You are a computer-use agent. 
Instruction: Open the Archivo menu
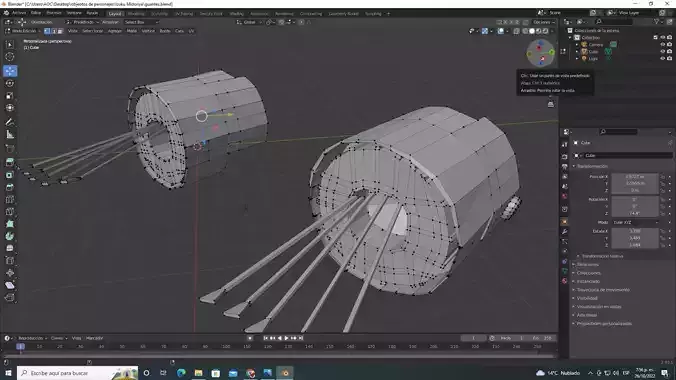coord(19,13)
